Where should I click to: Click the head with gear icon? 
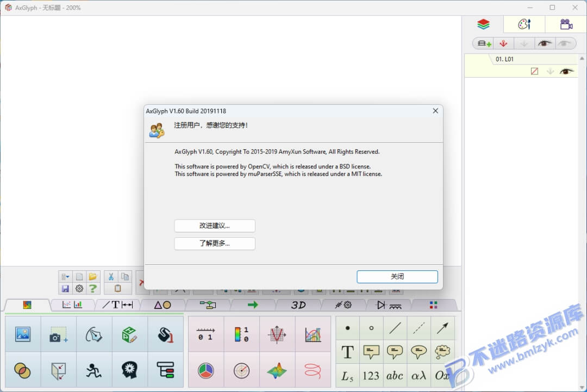click(x=129, y=370)
